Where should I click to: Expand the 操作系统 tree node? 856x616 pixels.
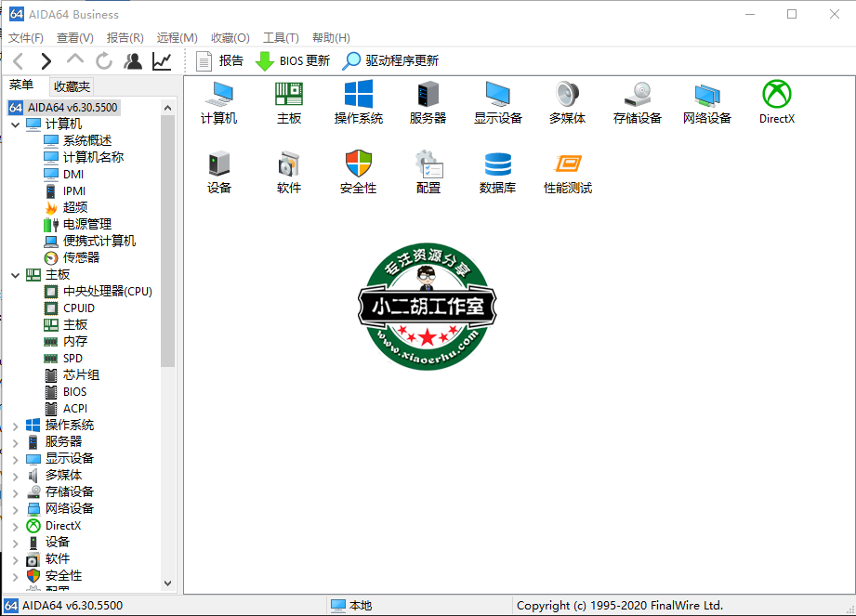click(x=15, y=426)
